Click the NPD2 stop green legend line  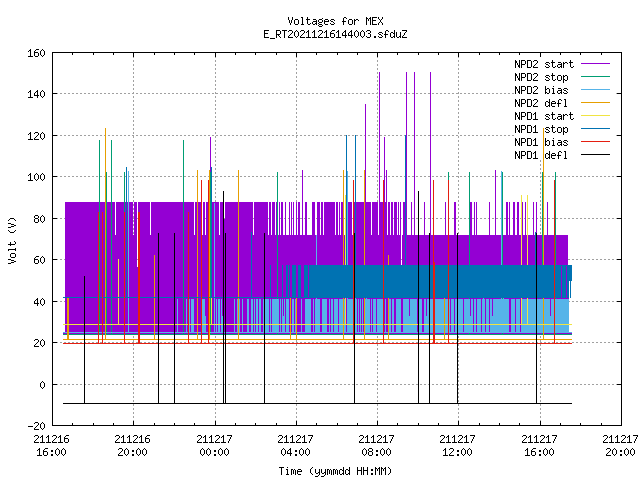(x=595, y=77)
